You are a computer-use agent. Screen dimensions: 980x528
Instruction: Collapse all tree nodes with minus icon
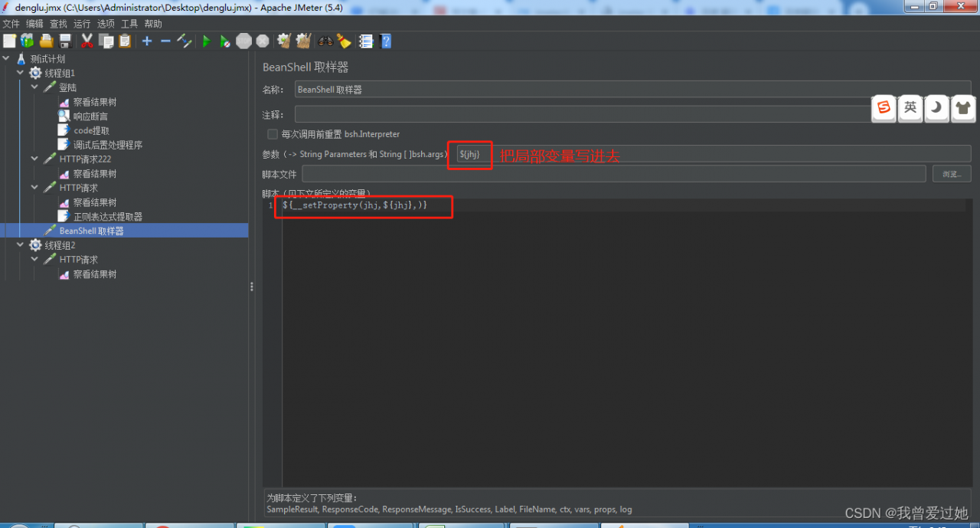pos(165,41)
